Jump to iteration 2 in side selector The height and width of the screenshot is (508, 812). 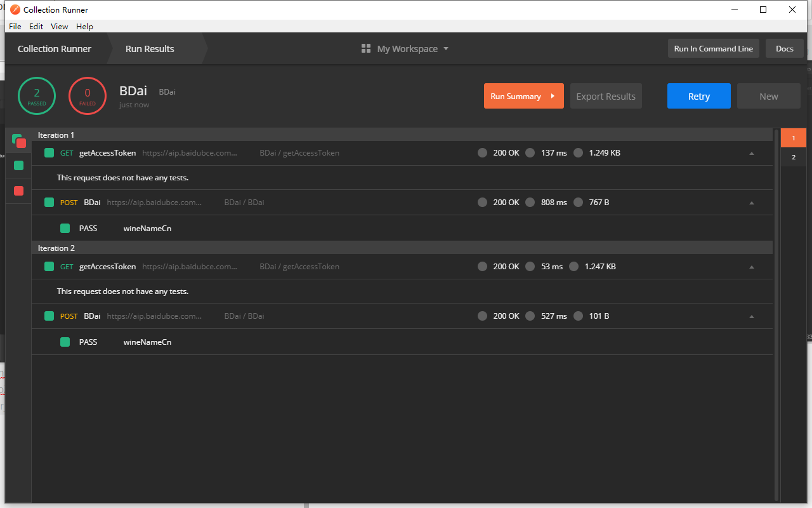click(x=793, y=157)
